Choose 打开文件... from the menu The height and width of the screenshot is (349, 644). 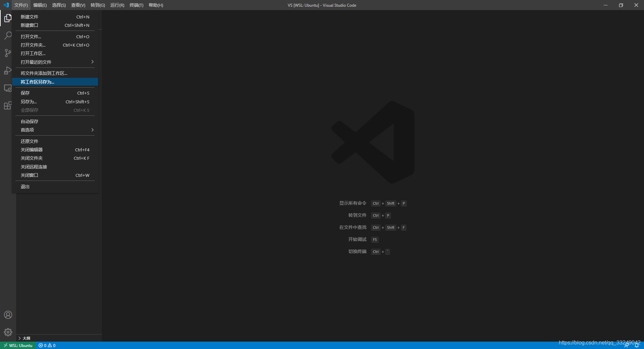[x=55, y=37]
